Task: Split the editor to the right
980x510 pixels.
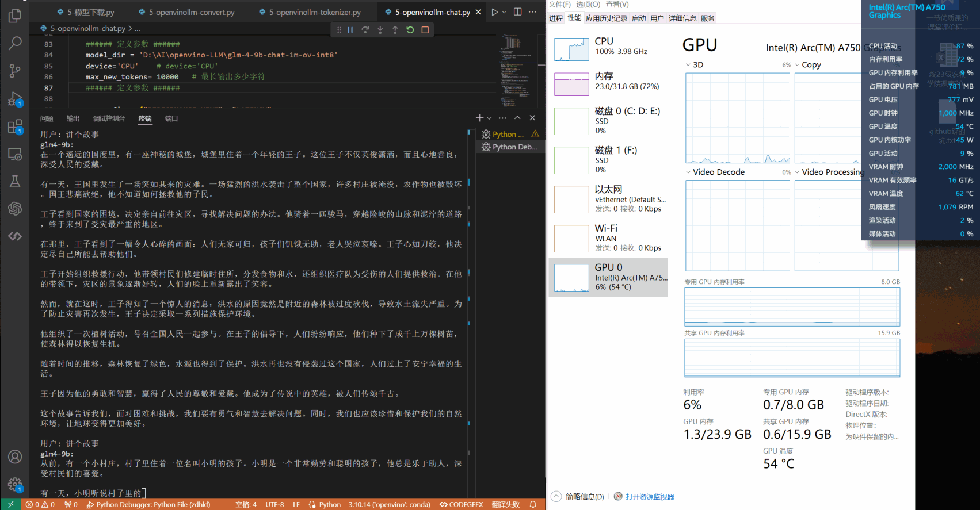Action: [518, 12]
